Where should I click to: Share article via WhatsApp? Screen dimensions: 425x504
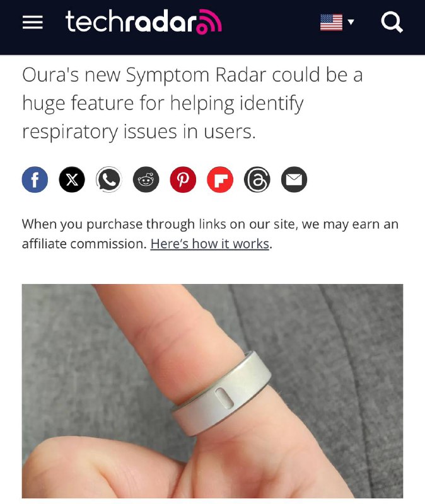[x=108, y=180]
